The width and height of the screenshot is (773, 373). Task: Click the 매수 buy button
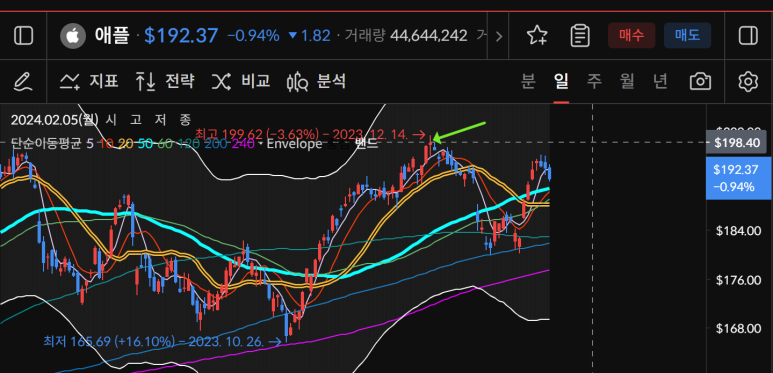pos(631,35)
